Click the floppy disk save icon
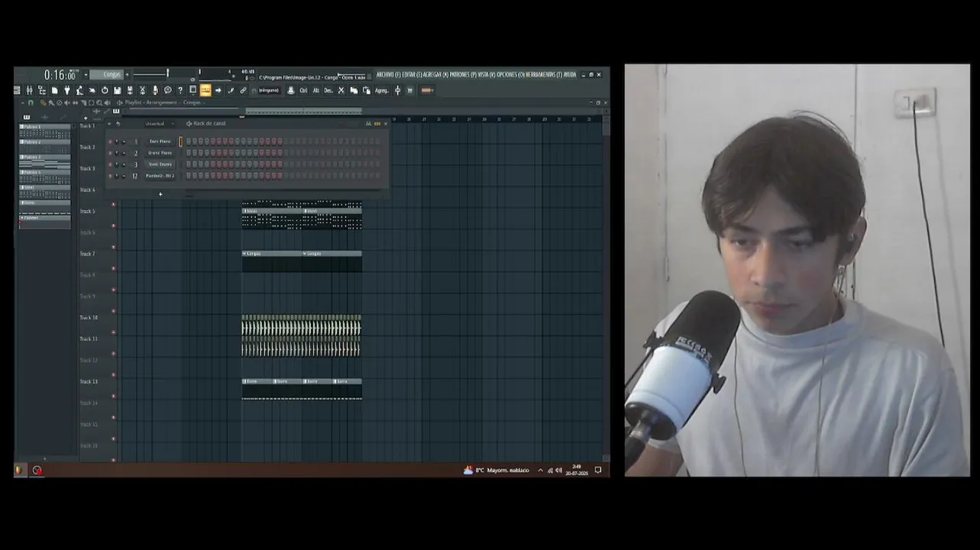Image resolution: width=980 pixels, height=550 pixels. pos(117,90)
